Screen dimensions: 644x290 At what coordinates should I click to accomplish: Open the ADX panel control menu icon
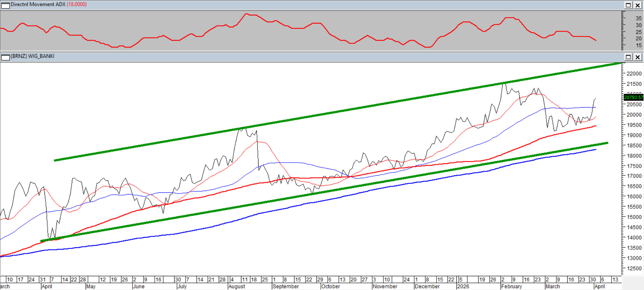5,5
